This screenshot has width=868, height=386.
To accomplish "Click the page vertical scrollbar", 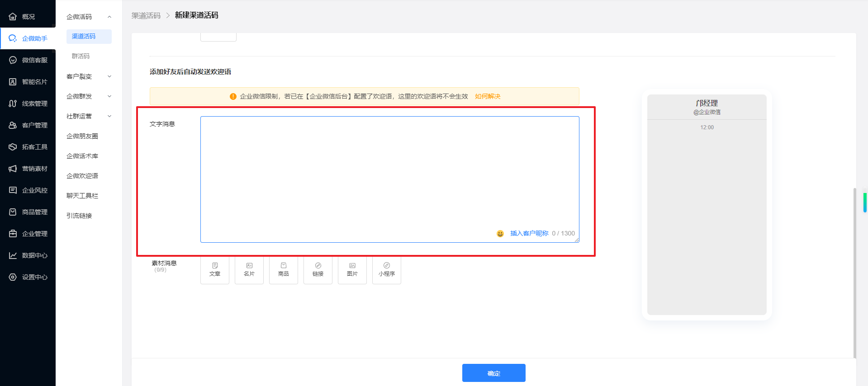I will tap(854, 271).
